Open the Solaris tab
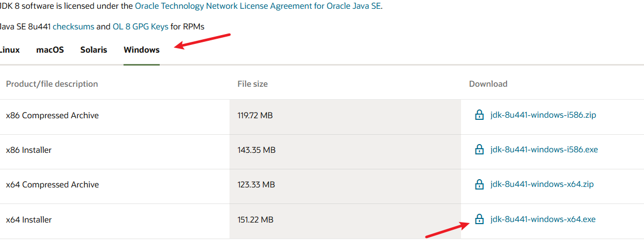This screenshot has width=644, height=252. [94, 50]
